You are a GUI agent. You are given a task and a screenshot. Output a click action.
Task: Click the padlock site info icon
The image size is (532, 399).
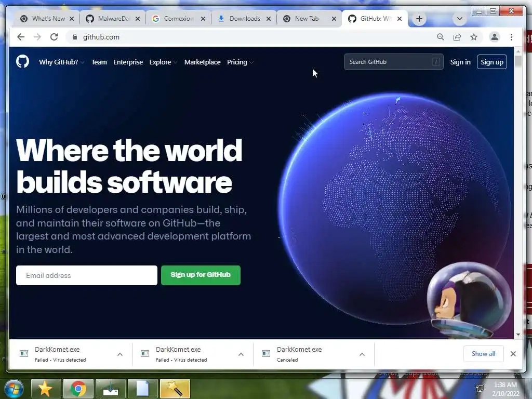(x=75, y=37)
